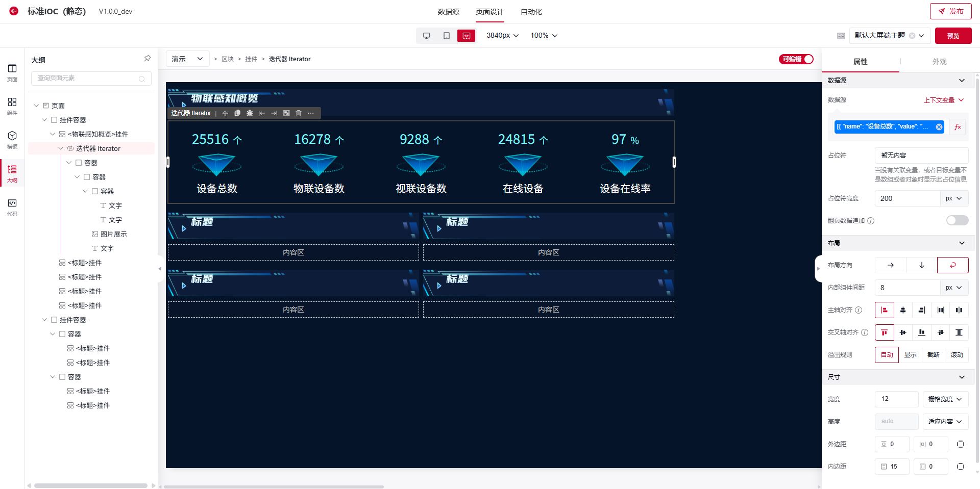Click the red 预览 preview button

point(953,36)
